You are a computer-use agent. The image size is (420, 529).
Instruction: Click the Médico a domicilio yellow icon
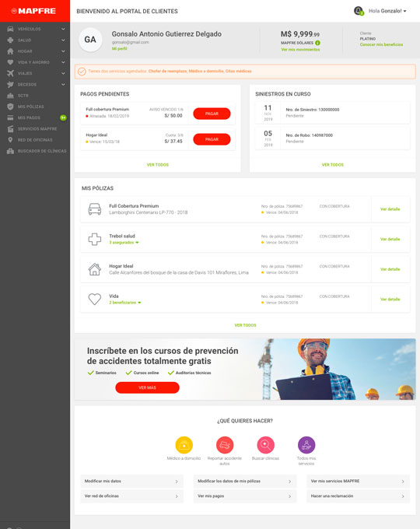point(184,445)
